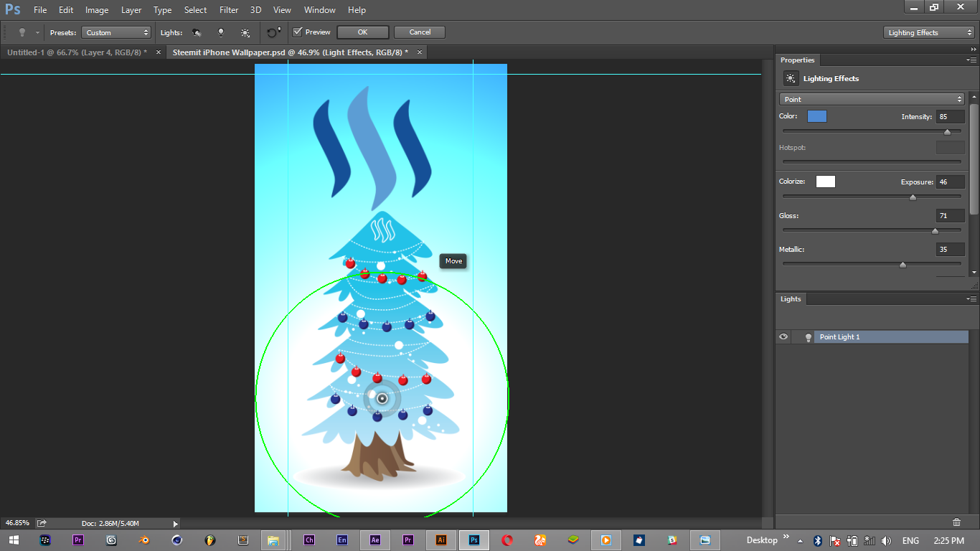Click the Intensity slider handle
The height and width of the screenshot is (551, 980).
click(947, 131)
